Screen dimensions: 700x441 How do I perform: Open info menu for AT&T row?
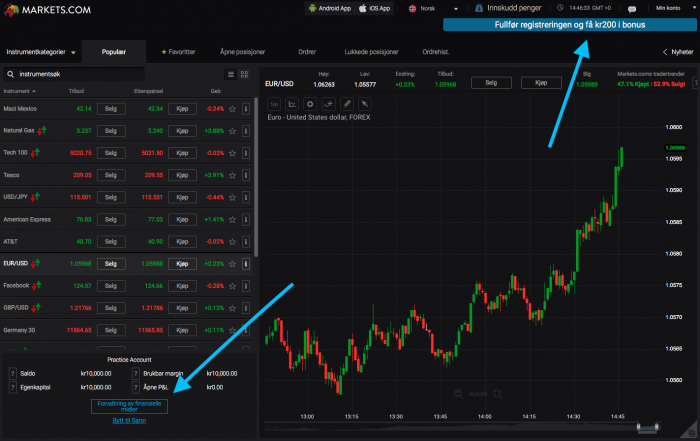246,241
